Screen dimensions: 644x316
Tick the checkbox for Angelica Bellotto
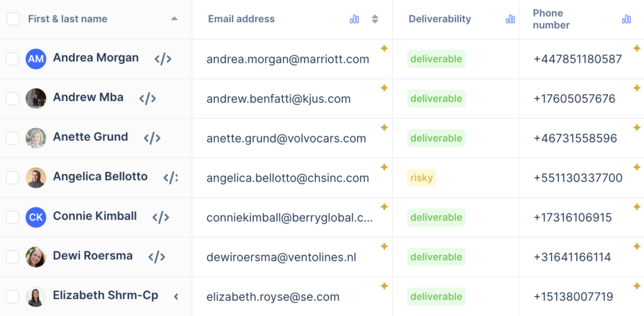pyautogui.click(x=13, y=178)
